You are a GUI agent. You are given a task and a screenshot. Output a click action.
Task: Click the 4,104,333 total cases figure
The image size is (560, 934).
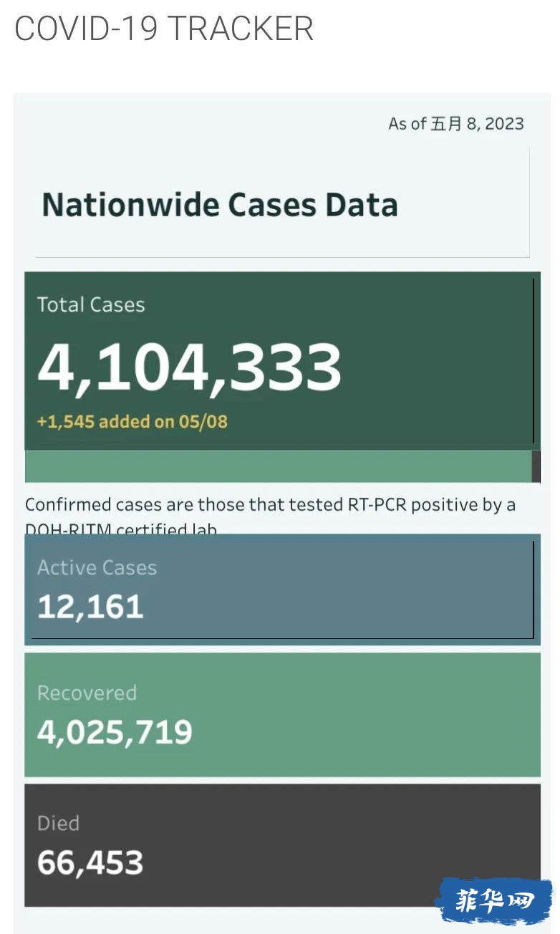pos(190,367)
